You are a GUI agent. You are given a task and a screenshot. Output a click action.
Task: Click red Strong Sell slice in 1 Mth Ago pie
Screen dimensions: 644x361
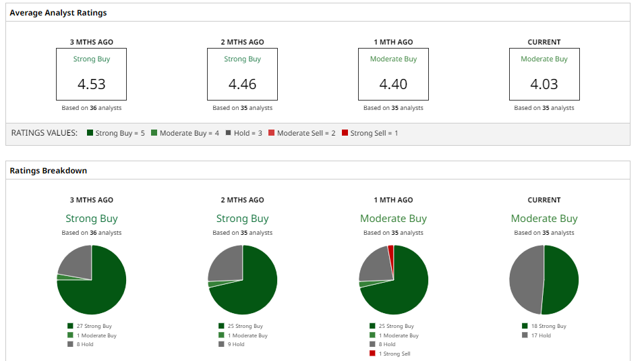click(x=390, y=252)
